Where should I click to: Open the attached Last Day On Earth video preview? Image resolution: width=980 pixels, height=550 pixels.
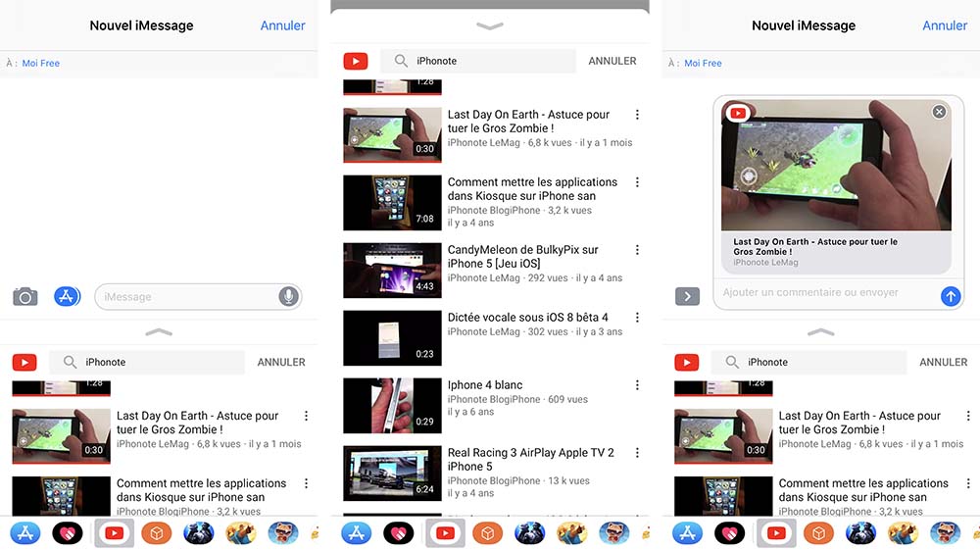[836, 185]
